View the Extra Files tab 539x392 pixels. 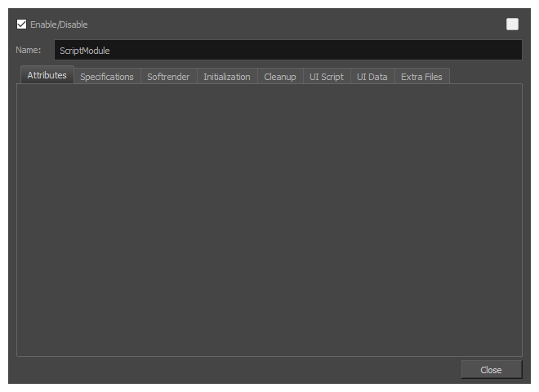pyautogui.click(x=421, y=77)
